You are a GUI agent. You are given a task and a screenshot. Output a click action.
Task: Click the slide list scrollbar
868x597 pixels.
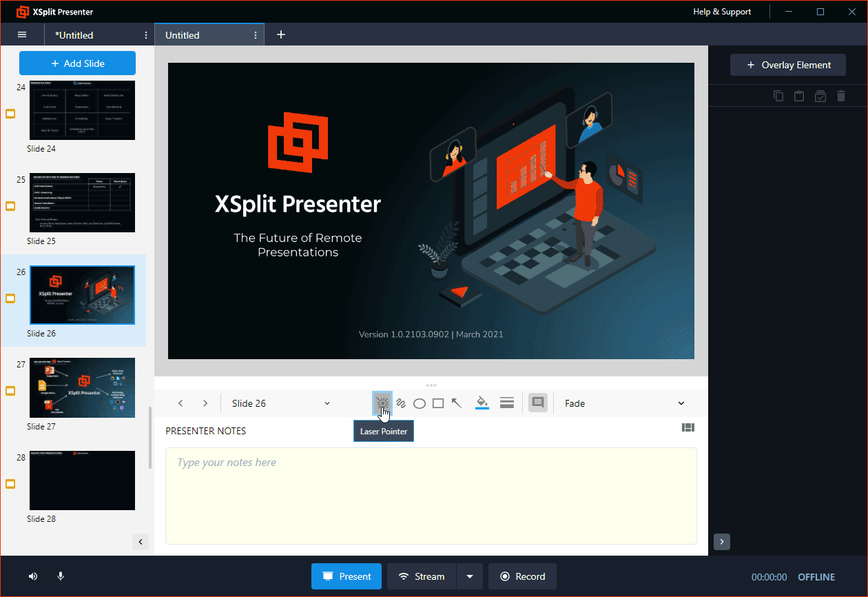coord(150,438)
